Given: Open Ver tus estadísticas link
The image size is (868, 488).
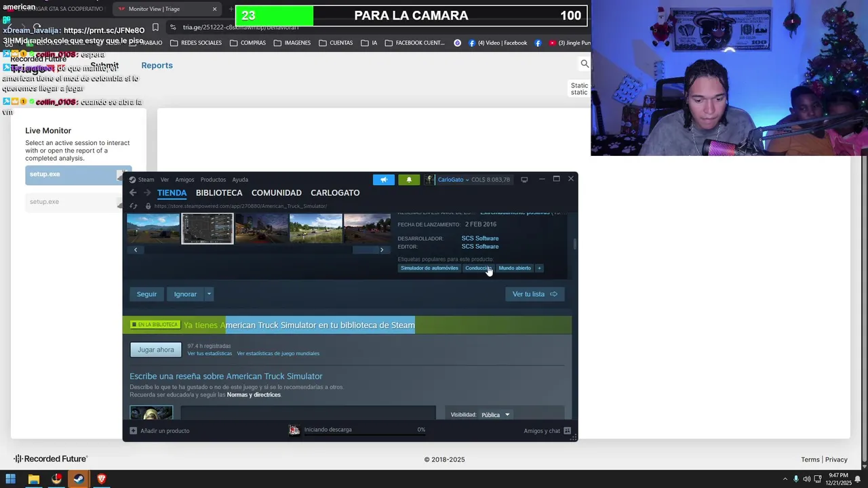Looking at the screenshot, I should point(210,354).
